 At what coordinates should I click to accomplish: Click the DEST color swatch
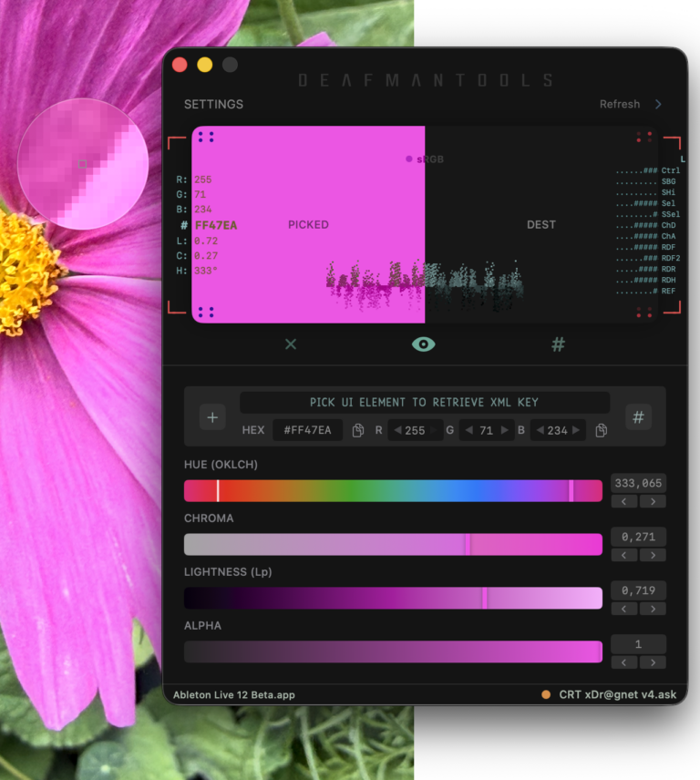541,224
